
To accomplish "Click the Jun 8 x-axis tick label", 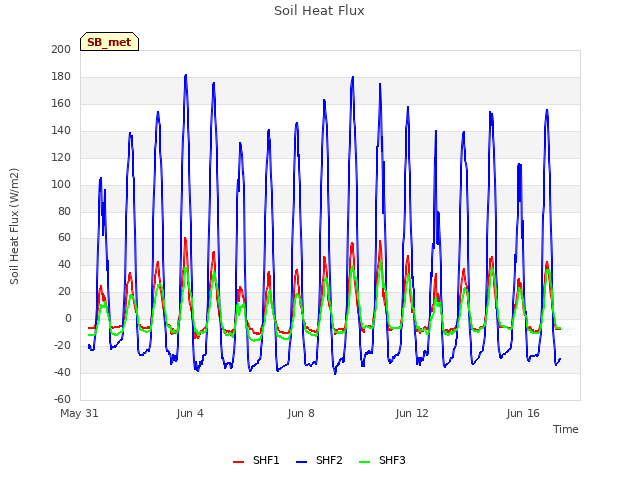I will (x=301, y=413).
